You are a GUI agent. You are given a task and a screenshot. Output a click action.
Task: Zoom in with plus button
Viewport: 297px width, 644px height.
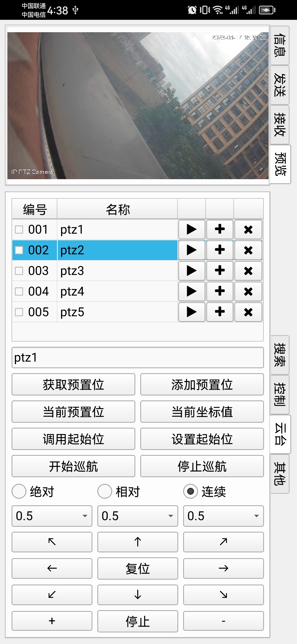(52, 621)
